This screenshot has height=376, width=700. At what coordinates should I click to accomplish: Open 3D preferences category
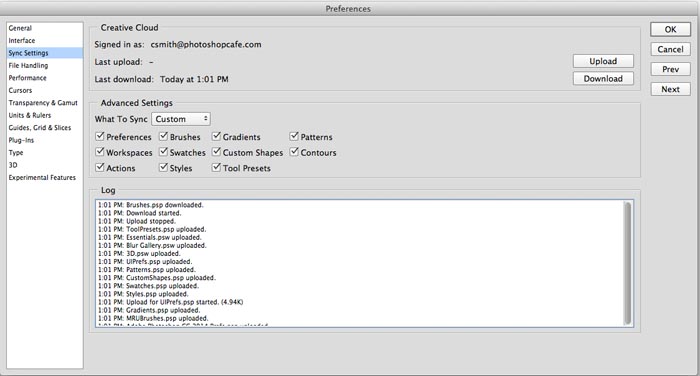point(45,165)
